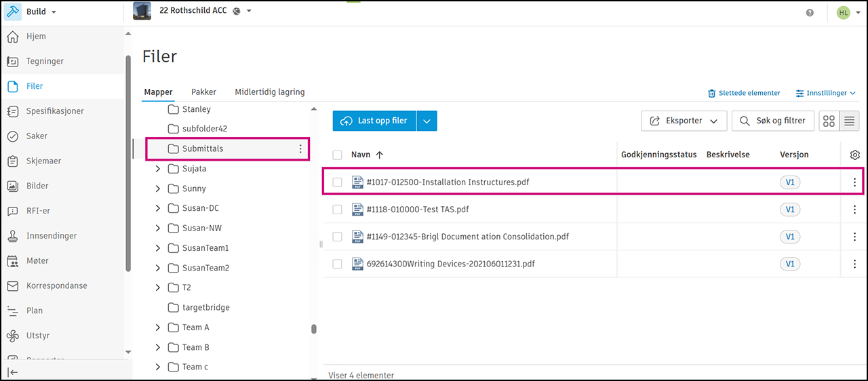The height and width of the screenshot is (381, 868).
Task: Click the folder tree vertical scrollbar
Action: 313,329
